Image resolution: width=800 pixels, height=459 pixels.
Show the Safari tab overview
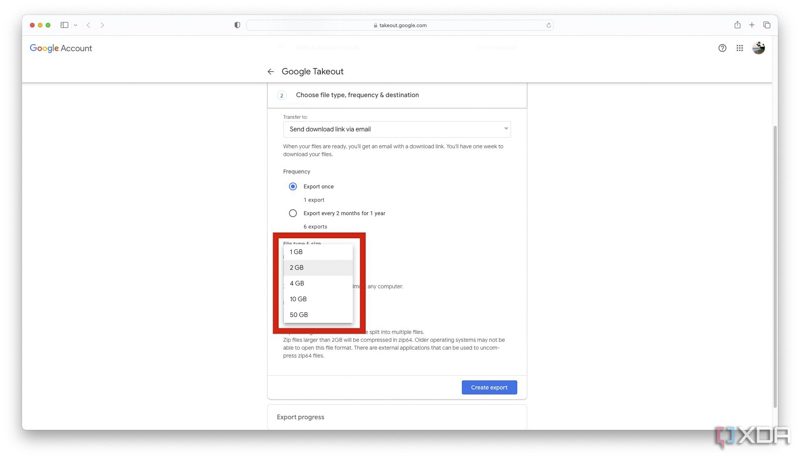pyautogui.click(x=767, y=25)
